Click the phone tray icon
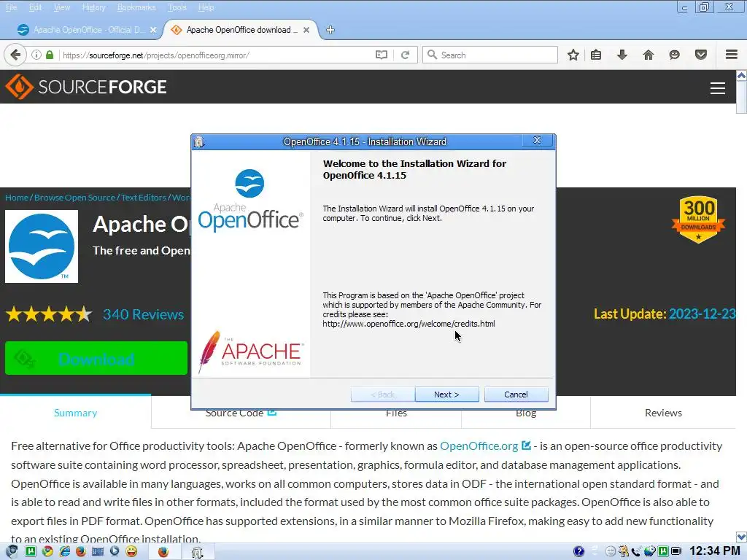Viewport: 747px width, 560px height. click(x=636, y=551)
